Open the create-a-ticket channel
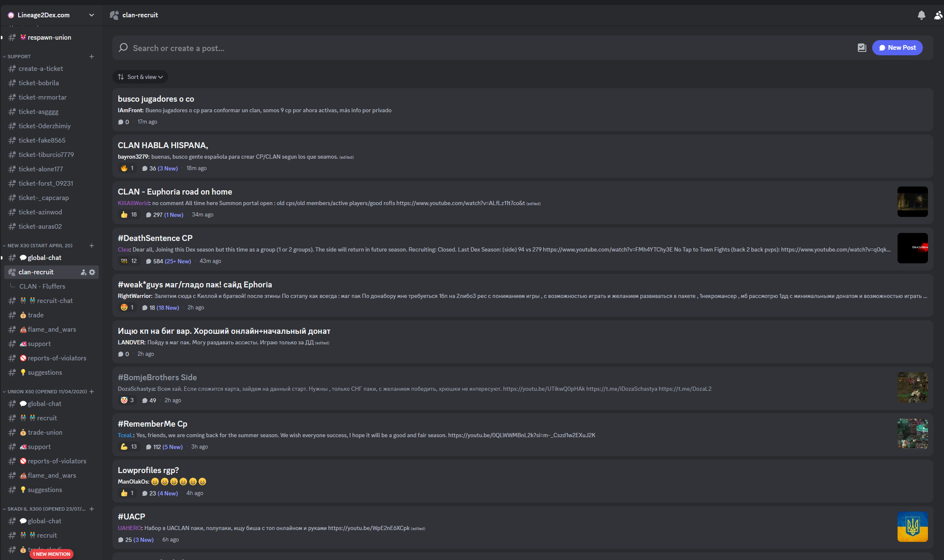 point(41,69)
